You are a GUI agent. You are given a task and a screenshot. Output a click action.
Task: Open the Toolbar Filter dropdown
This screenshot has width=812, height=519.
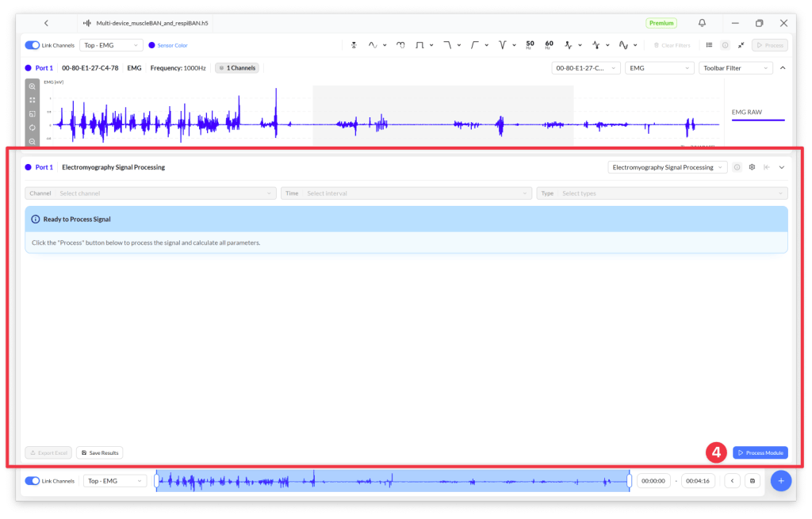pyautogui.click(x=735, y=68)
